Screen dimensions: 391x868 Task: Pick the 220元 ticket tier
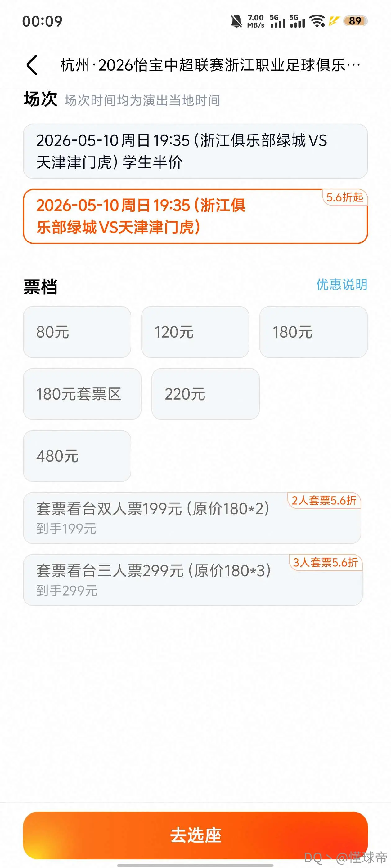(x=205, y=394)
